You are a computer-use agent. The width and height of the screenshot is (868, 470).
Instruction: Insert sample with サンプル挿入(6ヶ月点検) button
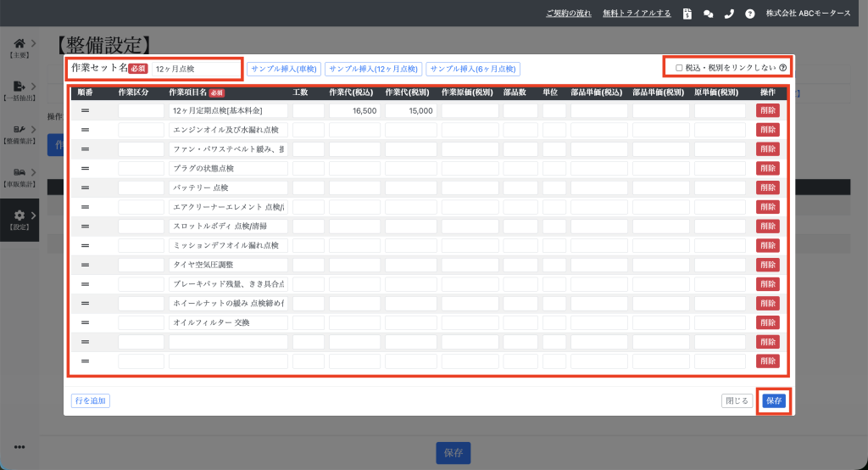pos(473,69)
